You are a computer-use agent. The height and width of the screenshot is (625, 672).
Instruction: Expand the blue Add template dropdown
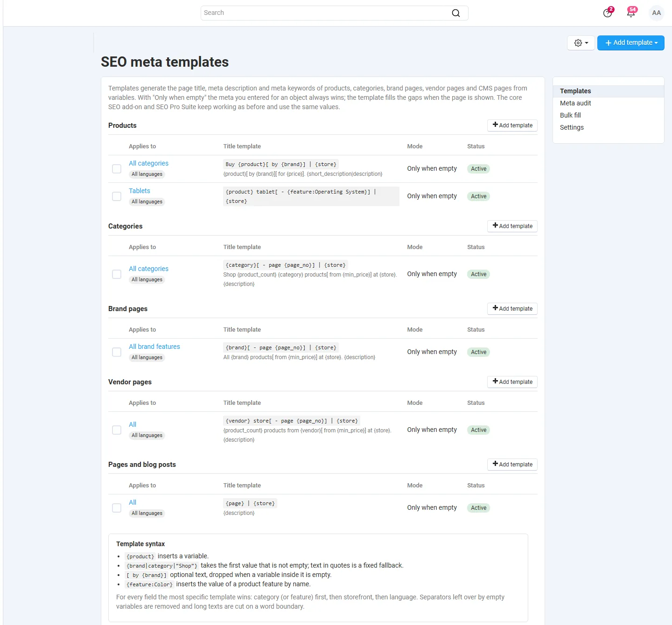point(631,43)
